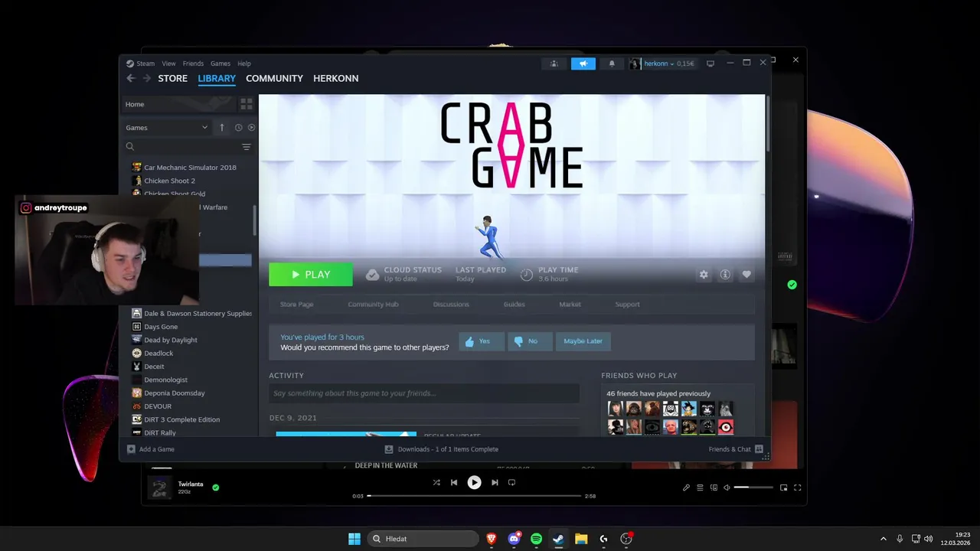Switch to the COMMUNITY tab
The image size is (980, 551).
274,78
